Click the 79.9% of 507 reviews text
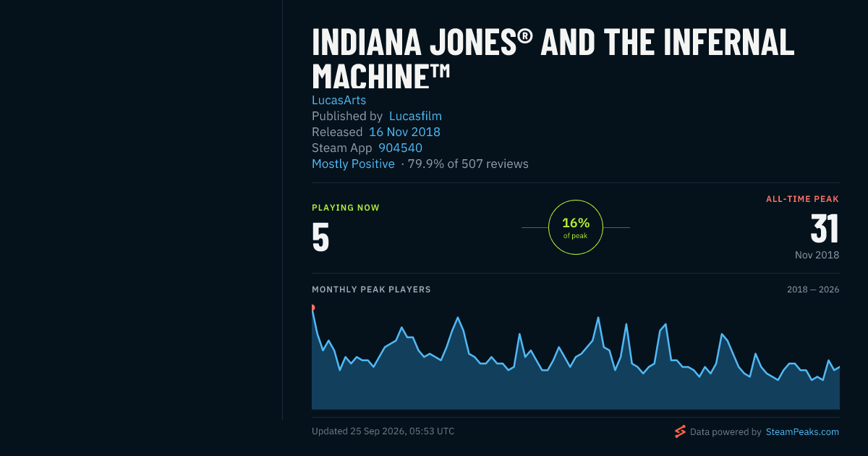 pos(468,164)
